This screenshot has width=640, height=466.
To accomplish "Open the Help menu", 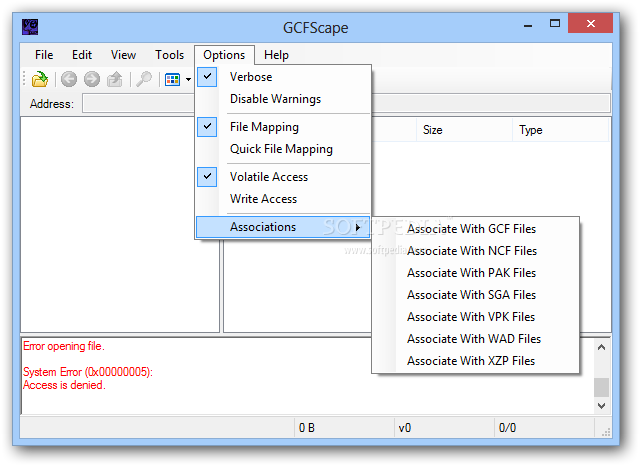I will pos(276,55).
